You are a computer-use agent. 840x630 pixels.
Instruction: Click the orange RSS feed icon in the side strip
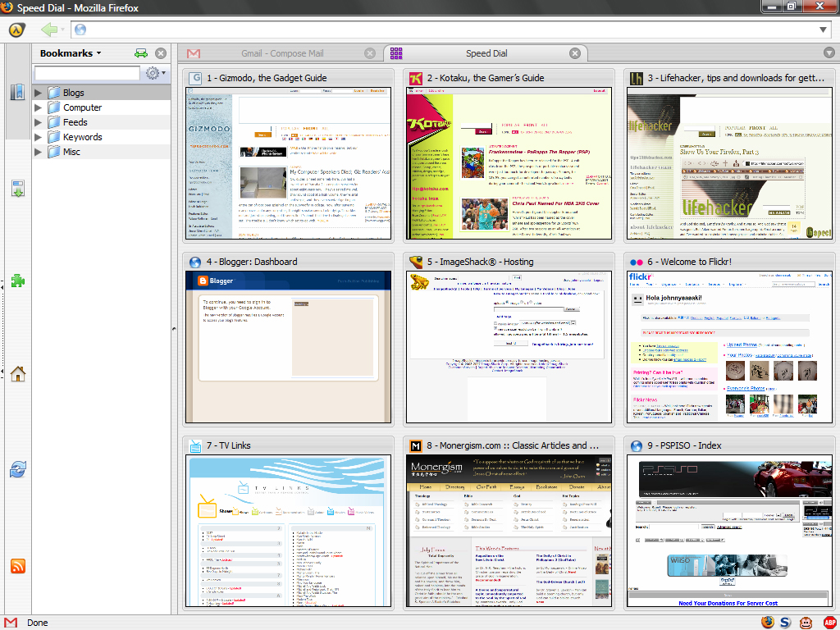coord(18,566)
